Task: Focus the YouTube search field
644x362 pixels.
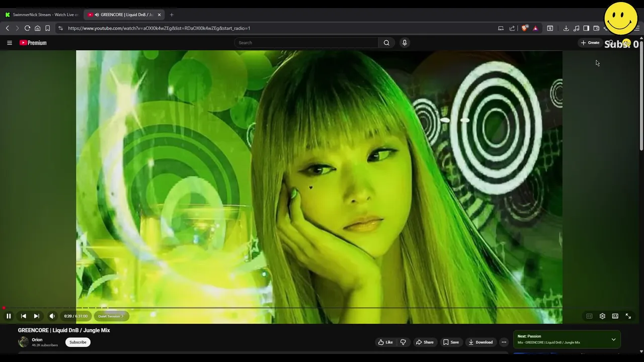Action: (x=306, y=43)
